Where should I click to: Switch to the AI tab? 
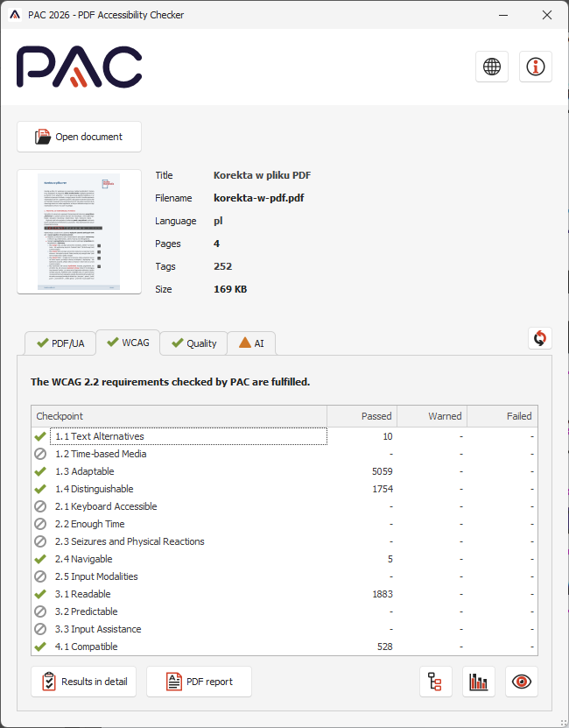[x=251, y=343]
